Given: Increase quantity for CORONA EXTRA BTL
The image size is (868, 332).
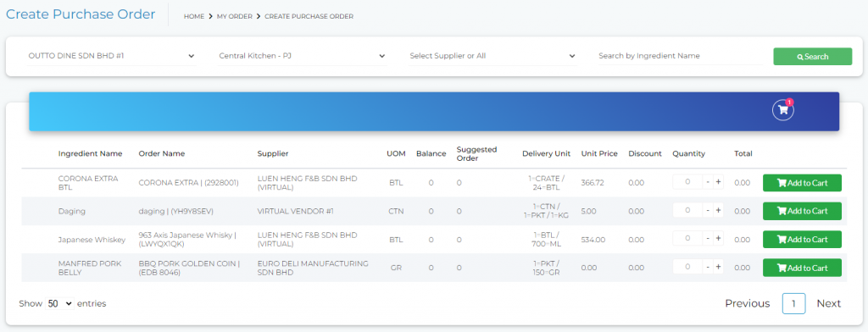Looking at the screenshot, I should (718, 183).
